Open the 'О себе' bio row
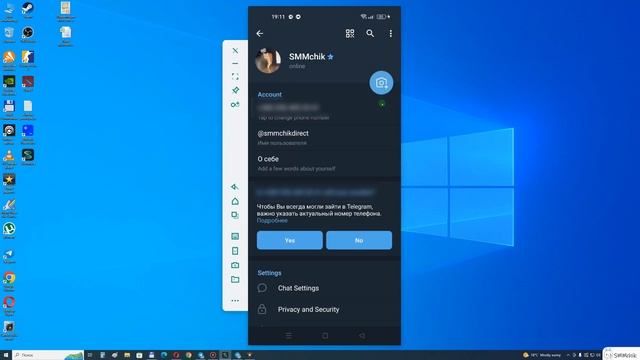640x360 pixels. (324, 163)
